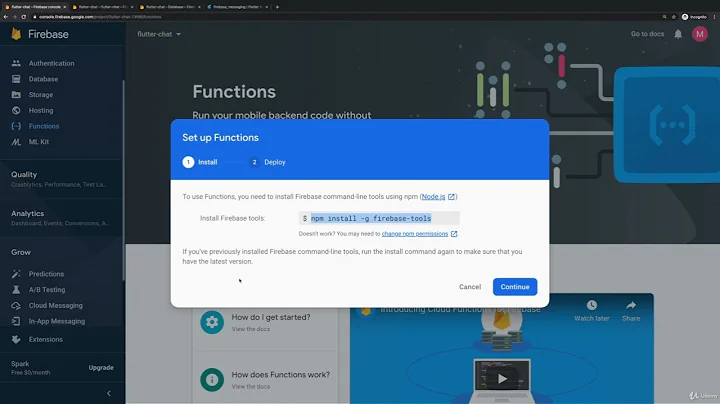
Task: Expand the flutter-chat project dropdown
Action: (159, 34)
